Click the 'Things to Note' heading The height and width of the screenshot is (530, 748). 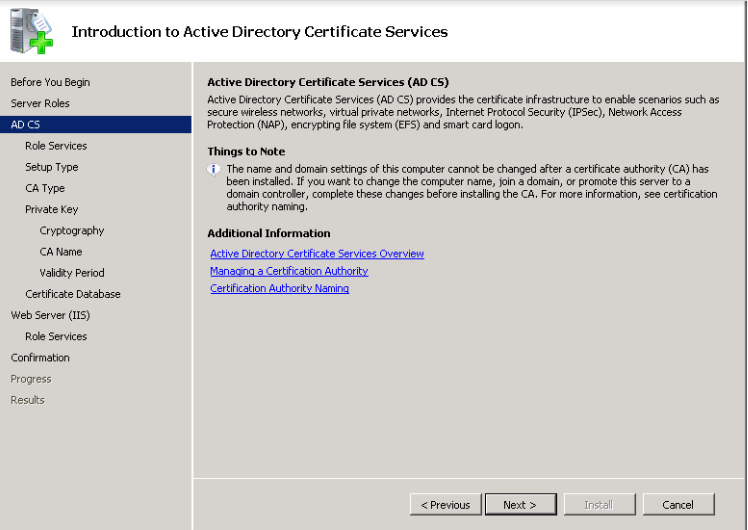pyautogui.click(x=246, y=152)
